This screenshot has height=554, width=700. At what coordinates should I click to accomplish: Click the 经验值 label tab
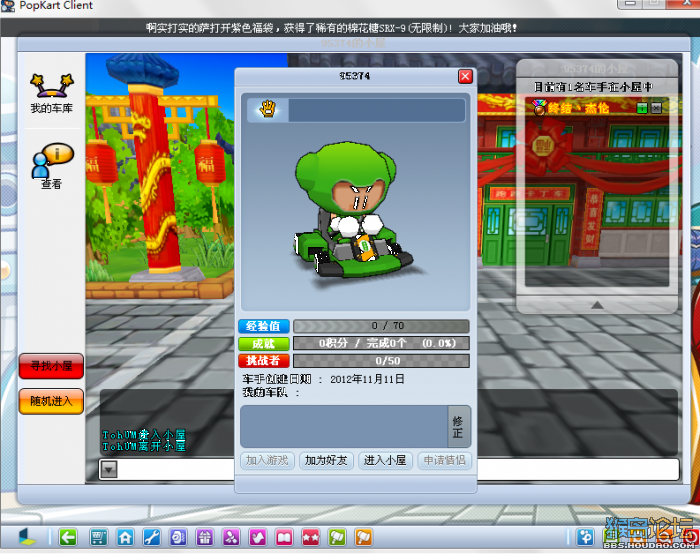pos(263,326)
